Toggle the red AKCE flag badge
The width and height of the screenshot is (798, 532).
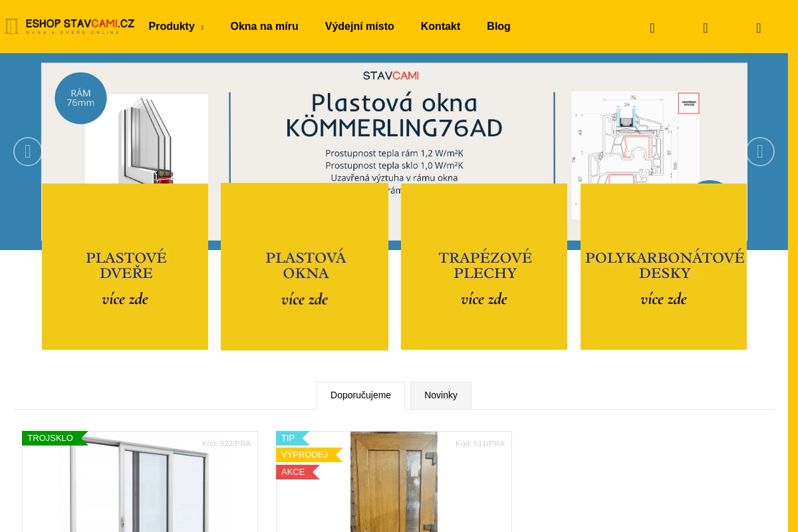(293, 471)
